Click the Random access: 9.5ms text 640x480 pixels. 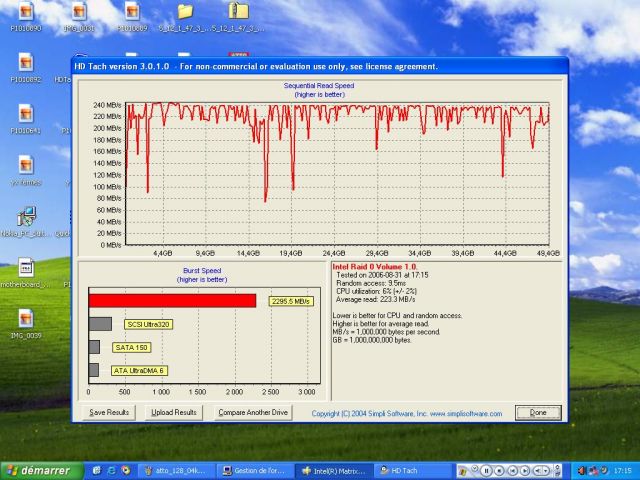371,283
